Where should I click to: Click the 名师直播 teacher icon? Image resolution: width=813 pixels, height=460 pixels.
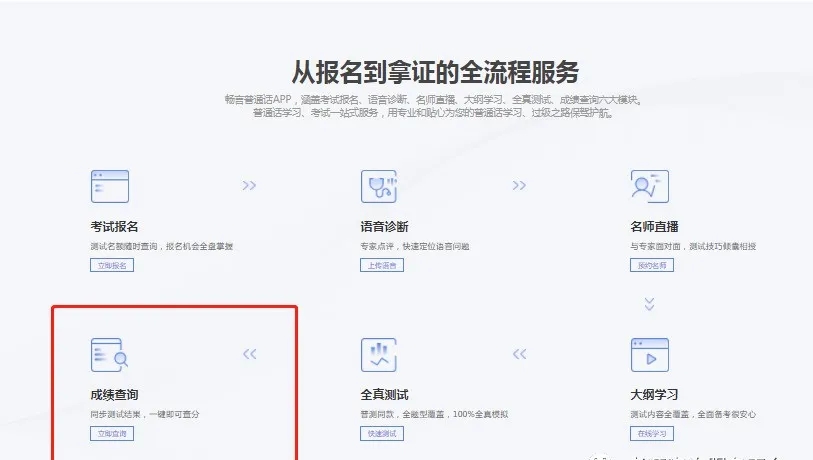click(650, 186)
